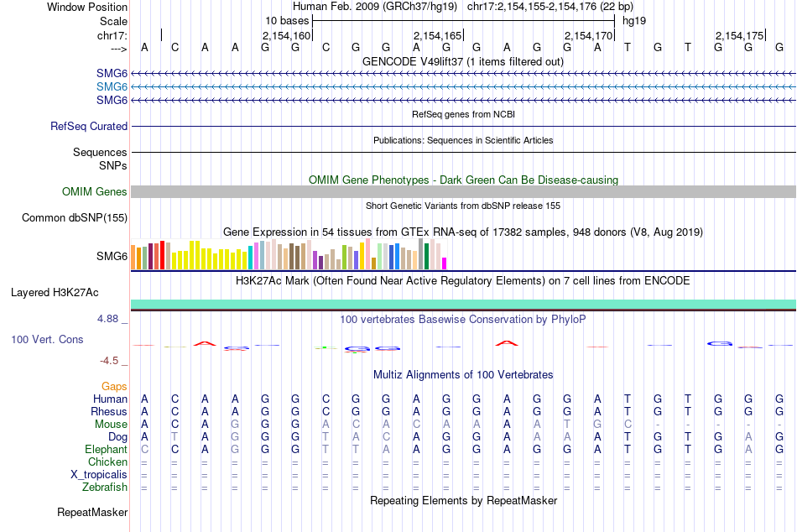Image resolution: width=797 pixels, height=532 pixels.
Task: Select the Mouse alignment row label
Action: (x=111, y=425)
